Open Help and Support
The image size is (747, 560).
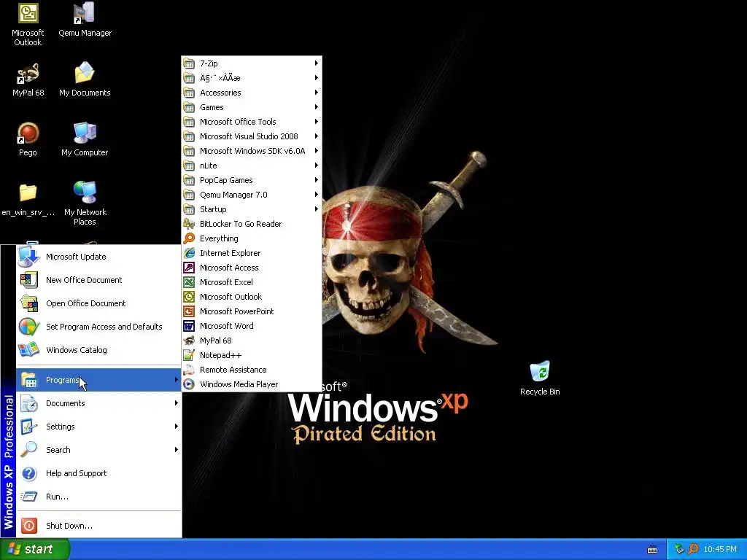[x=98, y=473]
